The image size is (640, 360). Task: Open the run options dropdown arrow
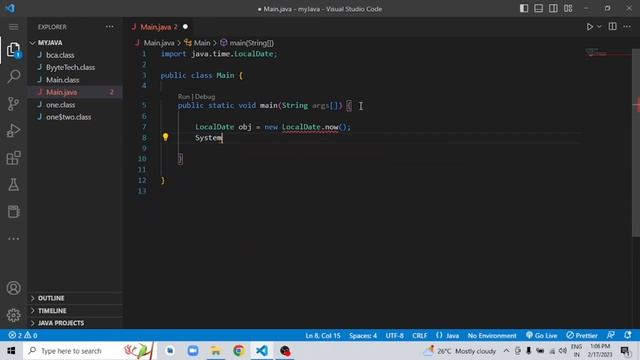click(599, 27)
